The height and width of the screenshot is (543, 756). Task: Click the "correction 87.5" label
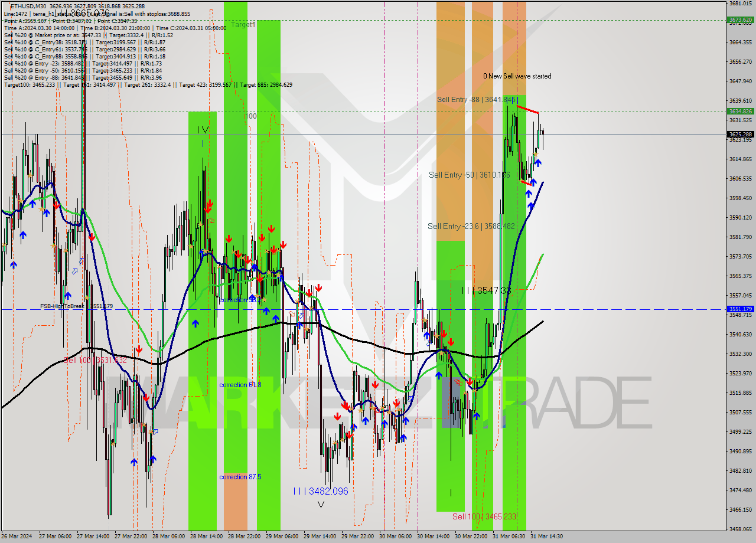pos(240,477)
